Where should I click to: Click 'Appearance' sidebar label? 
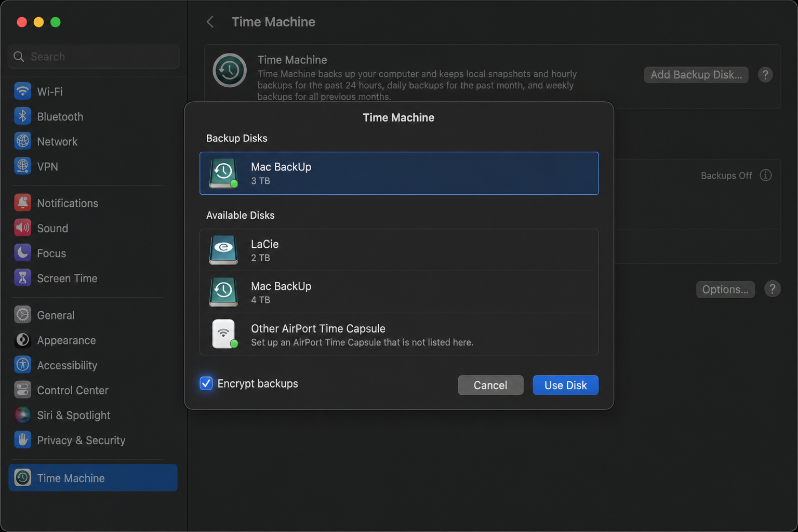coord(66,340)
